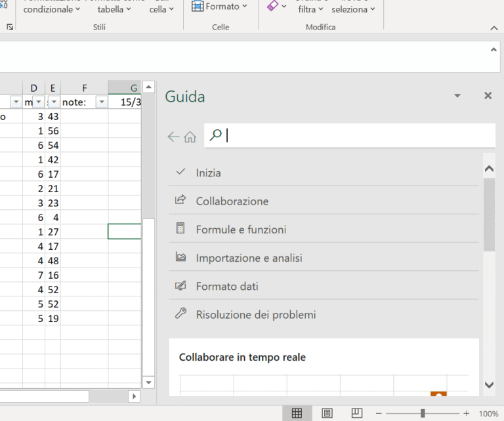
Task: Open Formato dati help topic
Action: click(324, 286)
